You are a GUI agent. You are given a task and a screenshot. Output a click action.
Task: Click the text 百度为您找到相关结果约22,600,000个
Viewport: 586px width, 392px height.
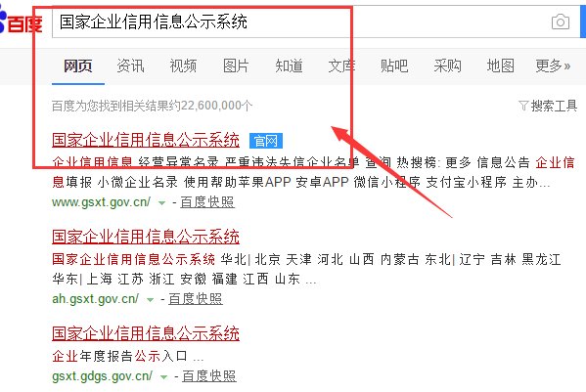[x=152, y=106]
